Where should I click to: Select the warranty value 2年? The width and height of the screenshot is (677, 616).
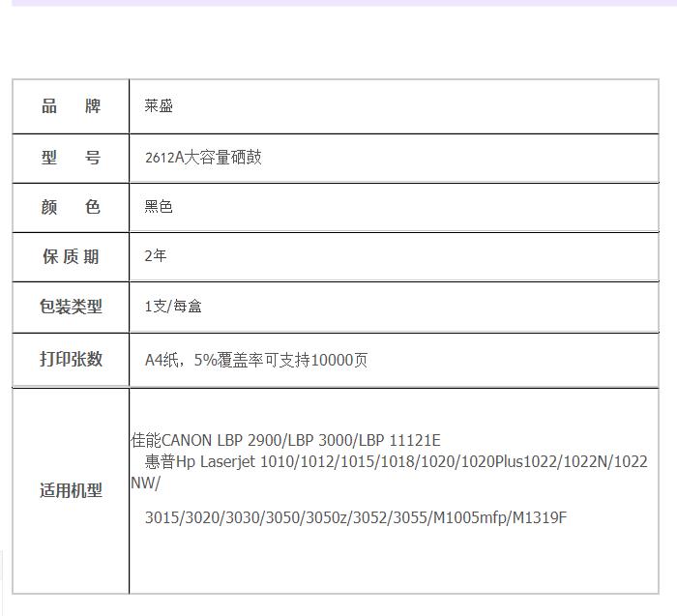(156, 256)
